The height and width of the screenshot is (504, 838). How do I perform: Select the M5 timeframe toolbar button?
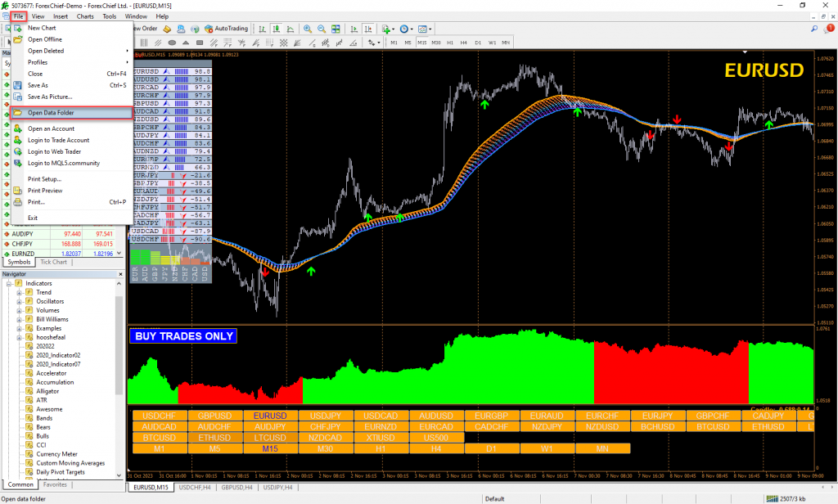[408, 43]
